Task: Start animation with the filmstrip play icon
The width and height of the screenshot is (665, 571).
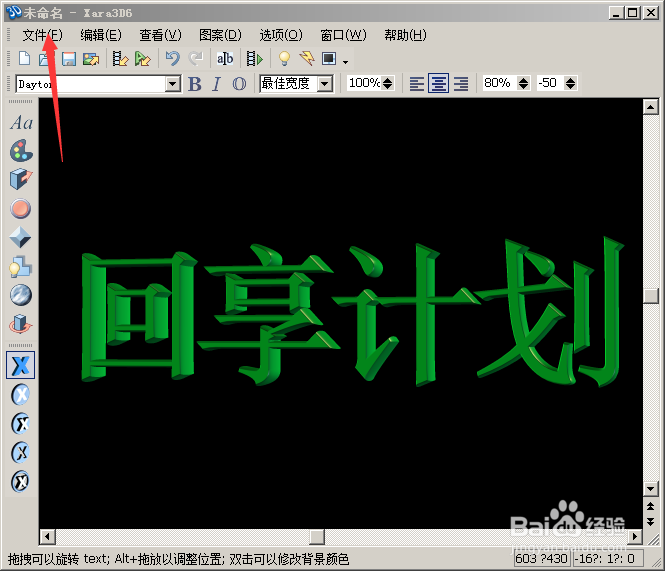Action: click(254, 59)
